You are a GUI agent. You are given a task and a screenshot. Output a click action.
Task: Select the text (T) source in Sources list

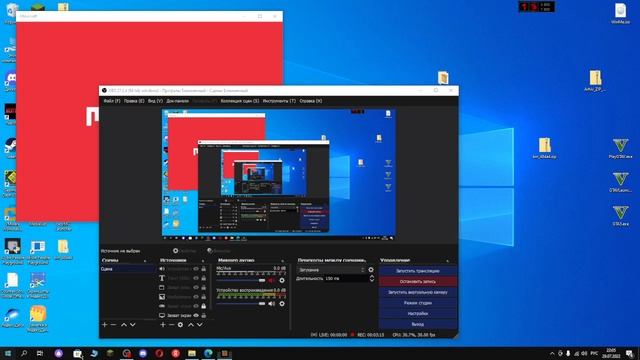tap(162, 278)
